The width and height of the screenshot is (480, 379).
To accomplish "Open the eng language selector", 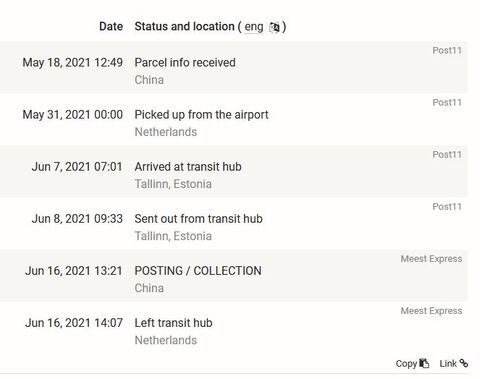I will coord(254,27).
